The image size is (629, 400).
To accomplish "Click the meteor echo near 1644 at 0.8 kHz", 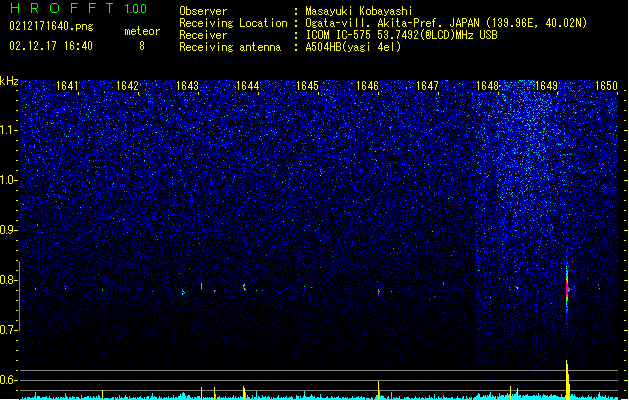I will coord(244,287).
